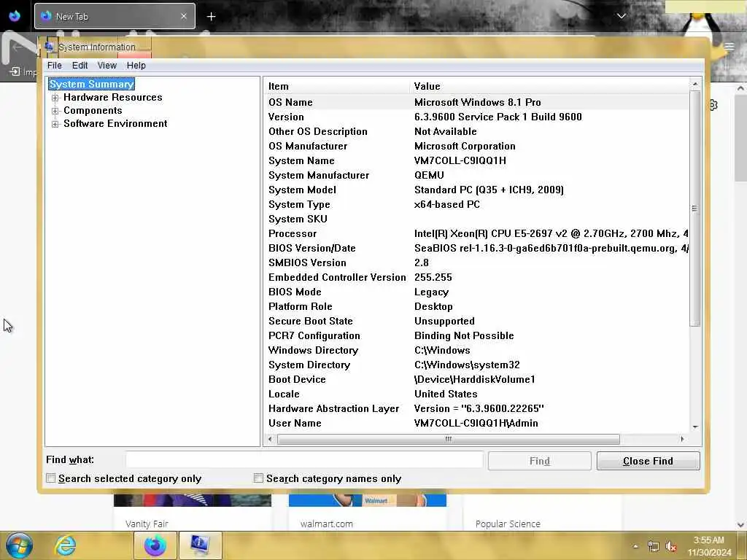Click the New Tab browser tab
This screenshot has width=747, height=560.
[115, 16]
